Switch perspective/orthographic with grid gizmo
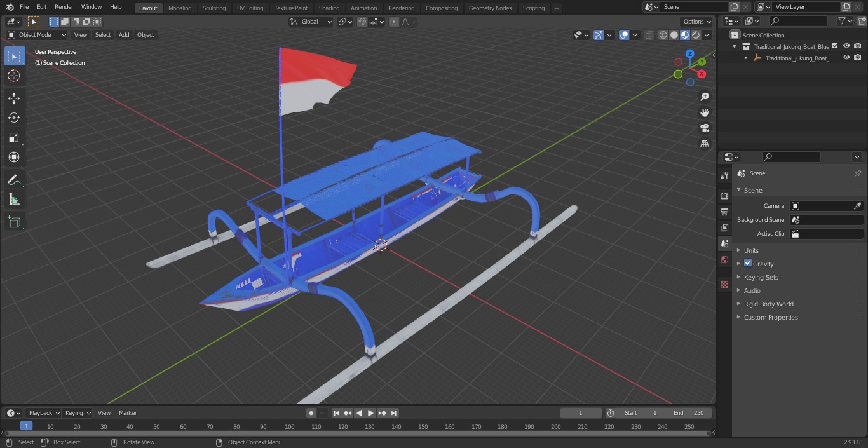Screen dimensions: 868x448 click(x=705, y=144)
